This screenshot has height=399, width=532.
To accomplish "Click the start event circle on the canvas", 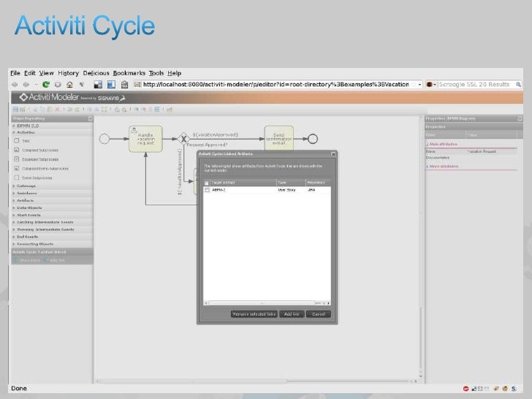I will [104, 139].
